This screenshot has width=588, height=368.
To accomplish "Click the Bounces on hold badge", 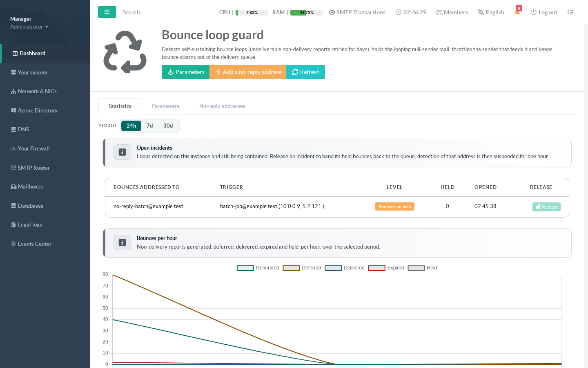I will (395, 206).
